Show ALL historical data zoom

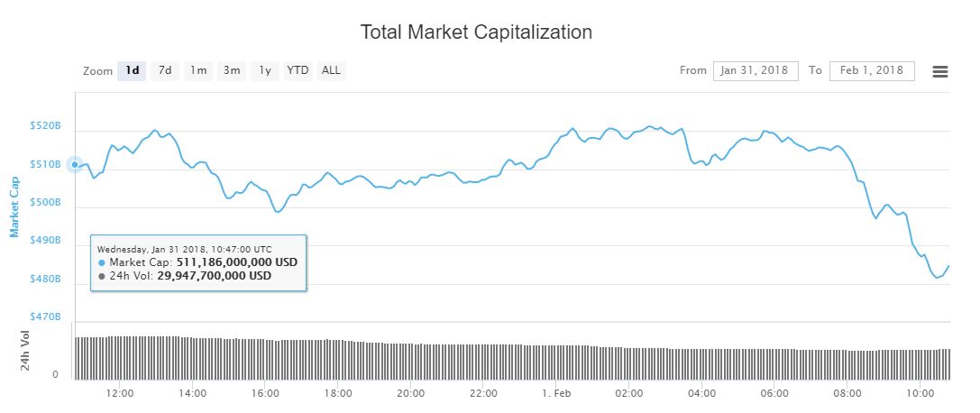pyautogui.click(x=331, y=70)
